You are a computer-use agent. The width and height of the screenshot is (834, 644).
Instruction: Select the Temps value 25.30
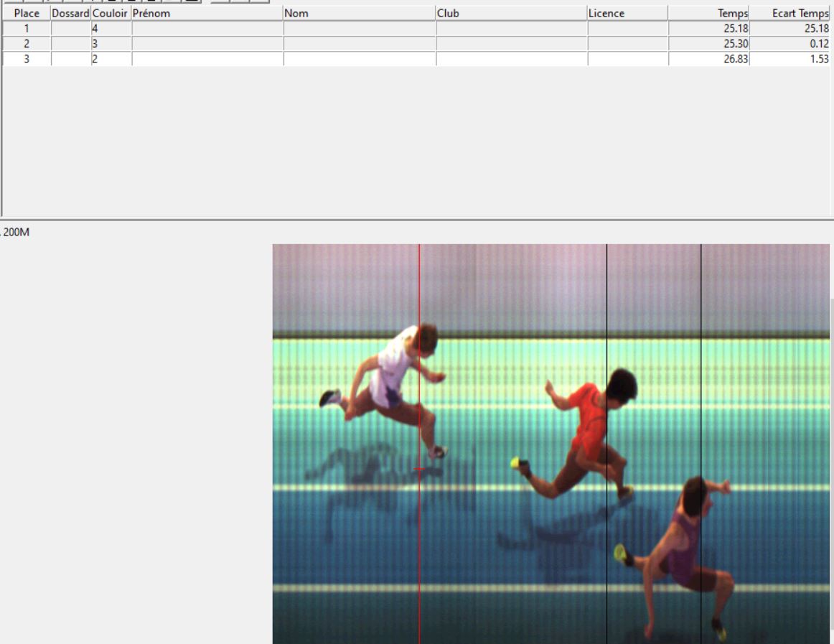736,44
